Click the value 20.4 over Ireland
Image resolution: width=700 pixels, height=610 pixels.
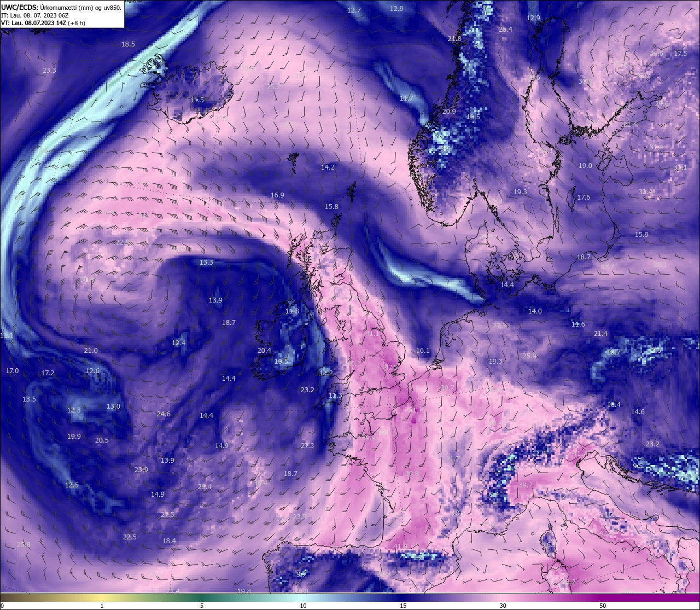tap(264, 351)
